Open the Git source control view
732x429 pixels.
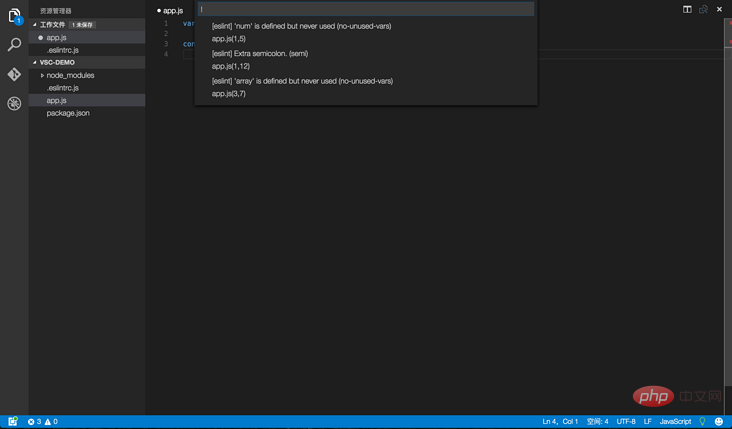point(14,74)
